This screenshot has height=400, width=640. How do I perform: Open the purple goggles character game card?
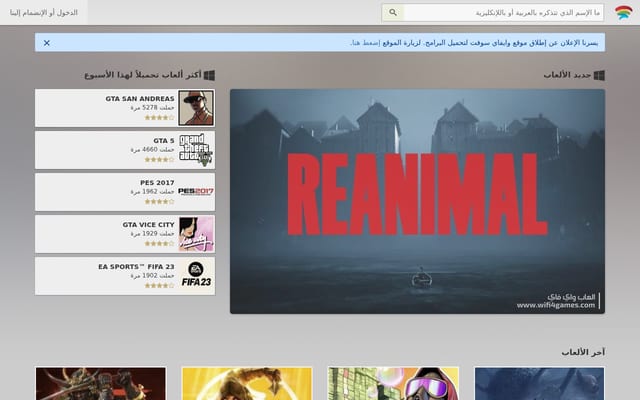(x=393, y=383)
